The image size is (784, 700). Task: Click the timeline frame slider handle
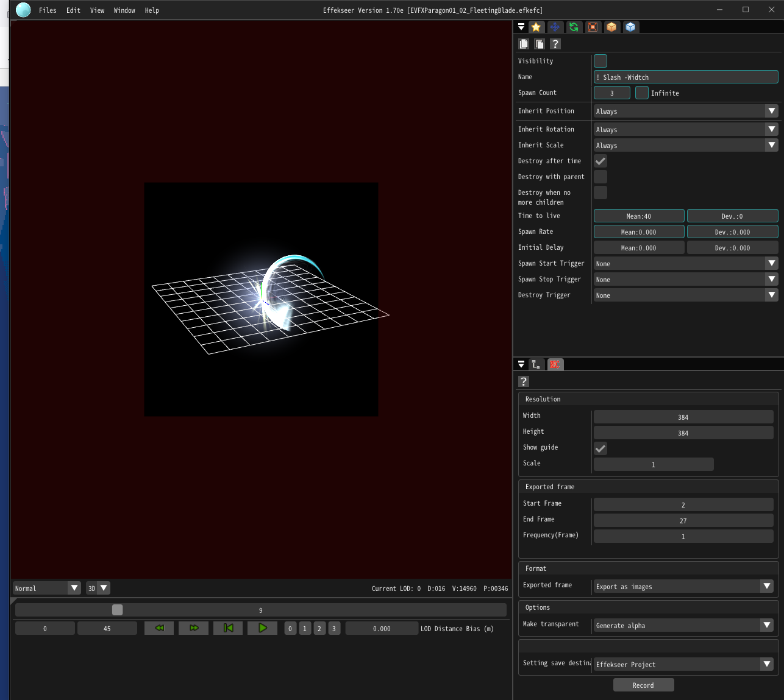[118, 610]
